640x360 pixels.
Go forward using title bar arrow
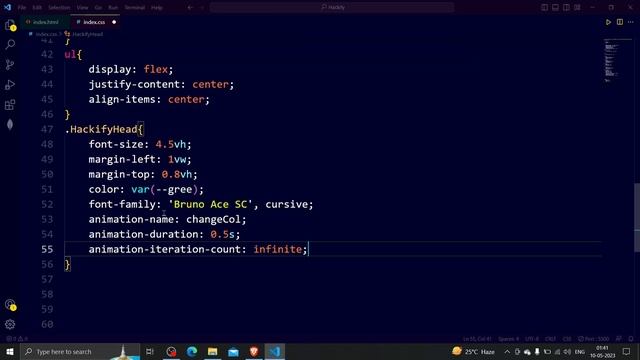(202, 7)
